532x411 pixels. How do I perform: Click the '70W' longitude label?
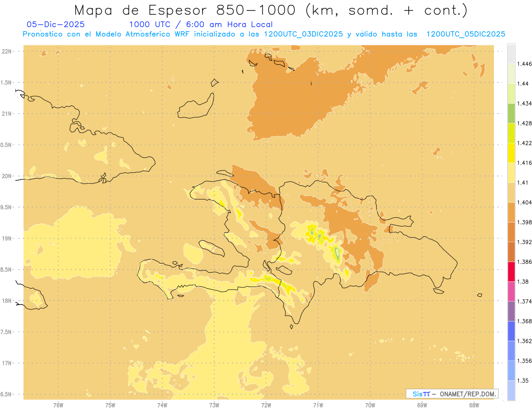370,405
